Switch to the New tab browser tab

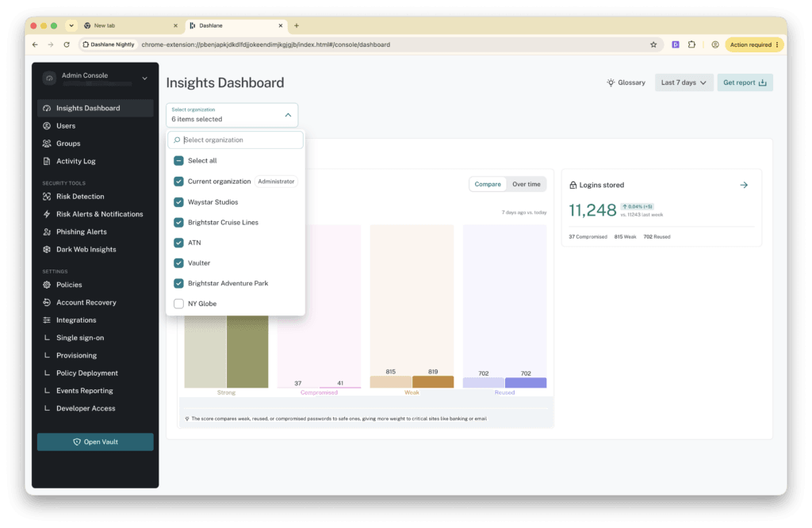pos(131,25)
